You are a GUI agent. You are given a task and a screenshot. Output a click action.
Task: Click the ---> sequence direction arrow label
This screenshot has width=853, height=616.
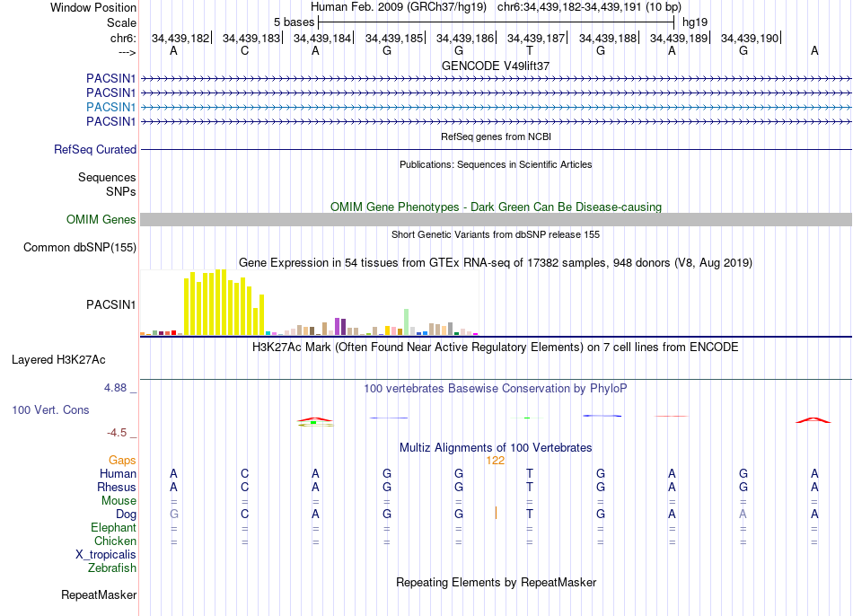(128, 52)
